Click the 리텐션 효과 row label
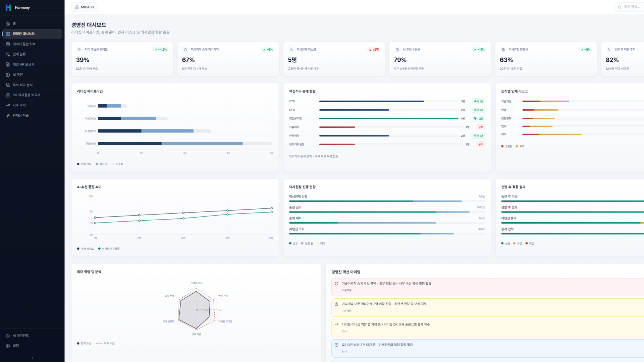Viewport: 644px width, 362px height. pos(509,218)
